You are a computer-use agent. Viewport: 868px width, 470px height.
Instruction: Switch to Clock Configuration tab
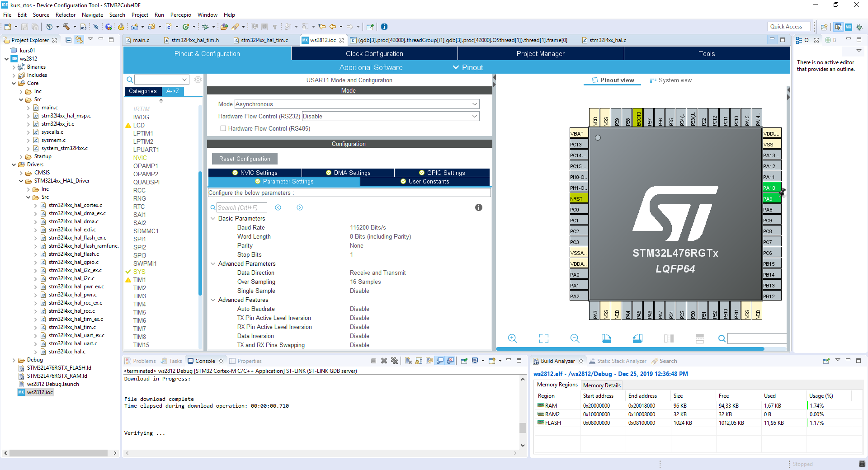[x=374, y=53]
